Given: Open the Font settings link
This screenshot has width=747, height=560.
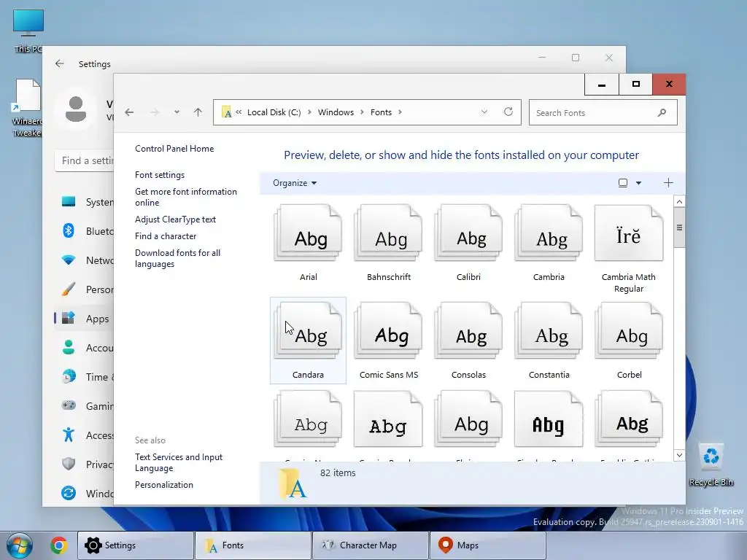Looking at the screenshot, I should pos(160,175).
